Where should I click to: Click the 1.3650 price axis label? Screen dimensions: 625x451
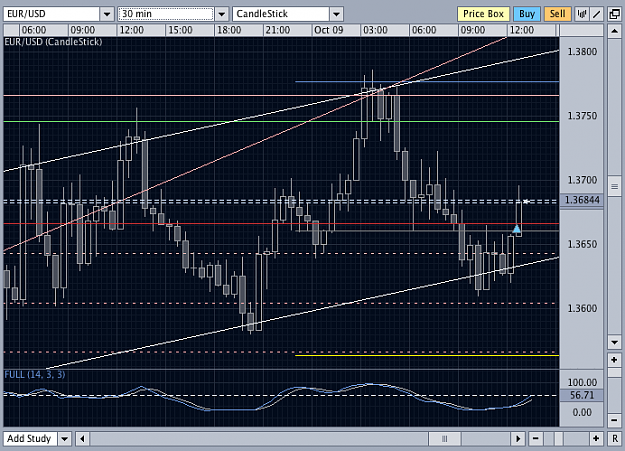[x=582, y=244]
